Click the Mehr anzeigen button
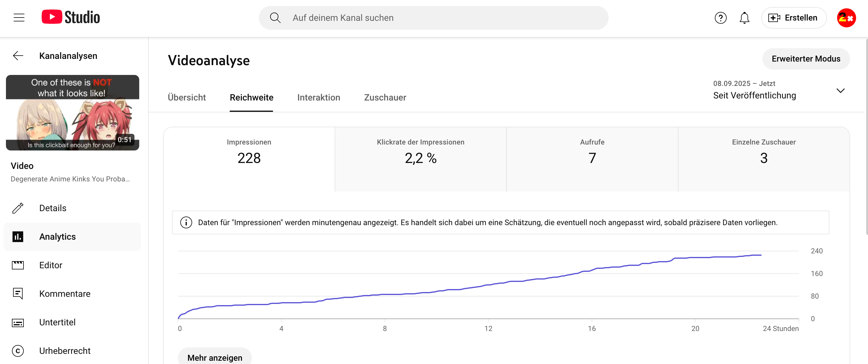868x364 pixels. 215,357
